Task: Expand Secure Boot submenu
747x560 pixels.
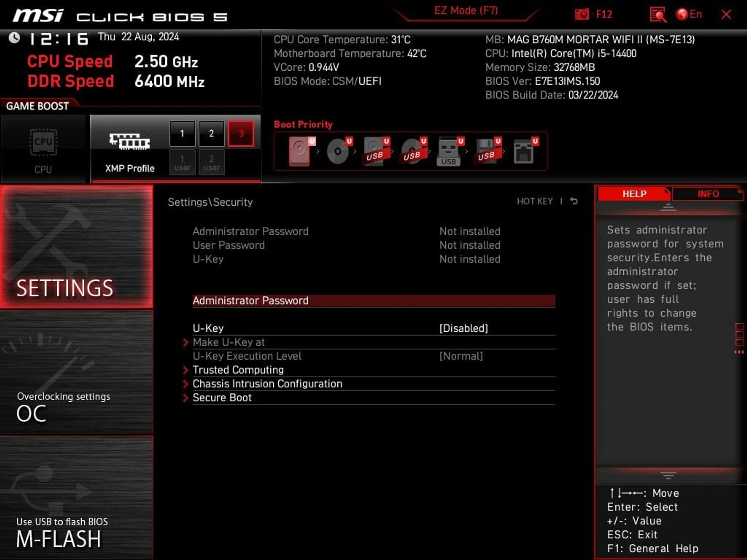Action: (x=374, y=398)
